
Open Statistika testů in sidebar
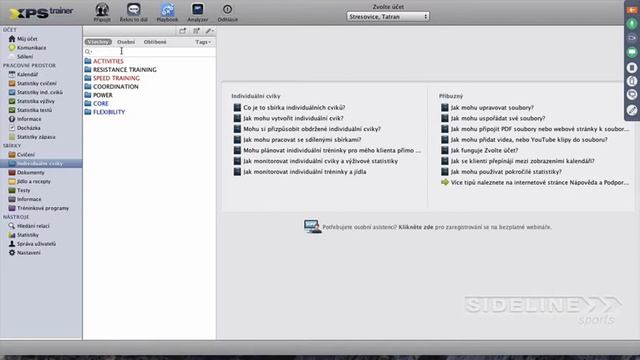click(x=30, y=110)
